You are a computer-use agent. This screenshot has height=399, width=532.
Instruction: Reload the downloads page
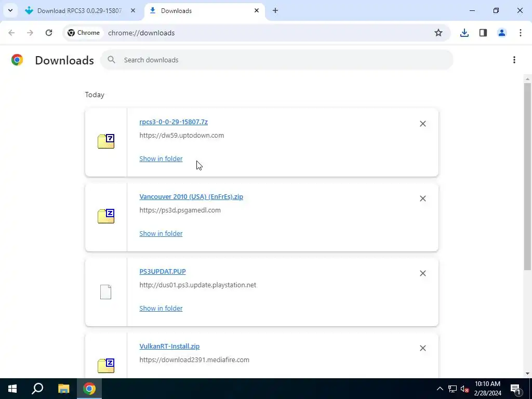49,33
